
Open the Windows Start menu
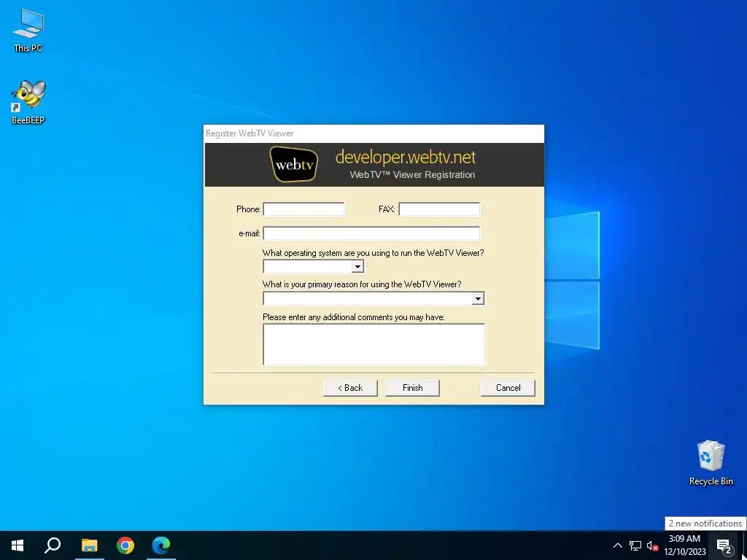[18, 545]
